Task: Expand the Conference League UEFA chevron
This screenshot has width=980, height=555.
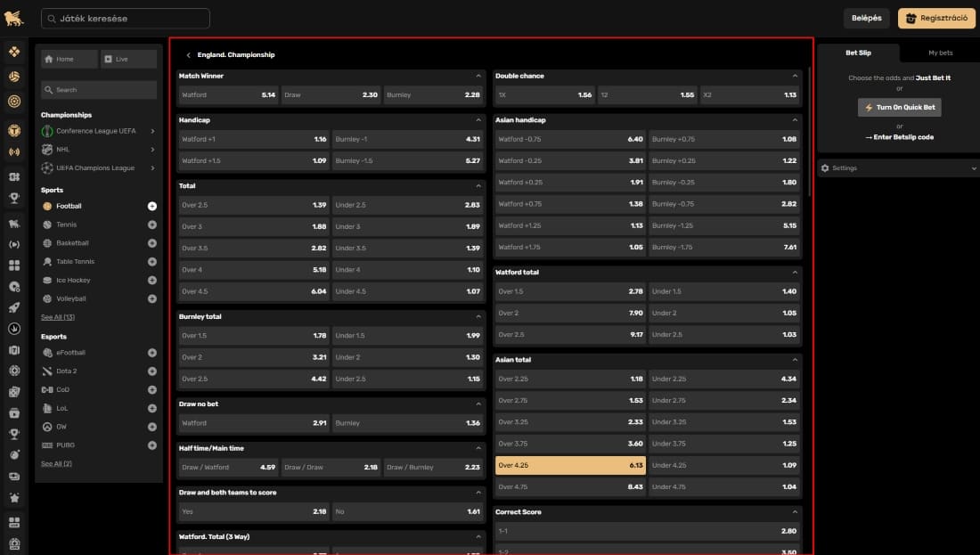Action: pos(152,131)
